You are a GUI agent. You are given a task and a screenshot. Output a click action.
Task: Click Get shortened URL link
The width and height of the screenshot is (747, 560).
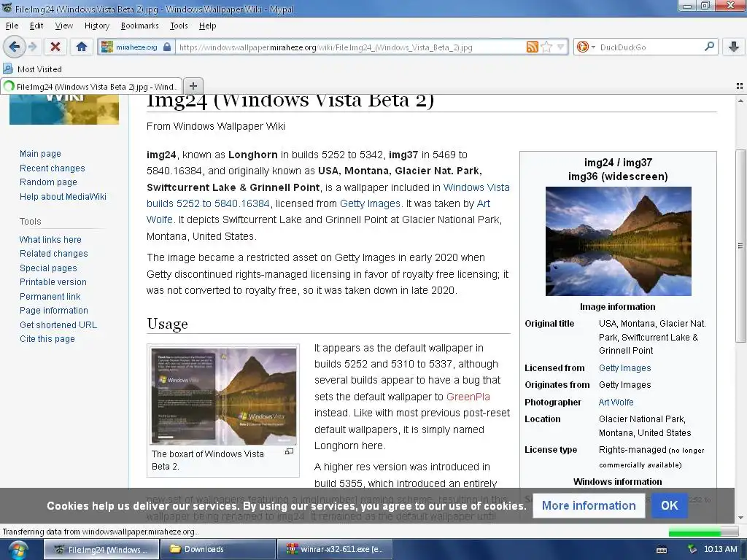[58, 324]
